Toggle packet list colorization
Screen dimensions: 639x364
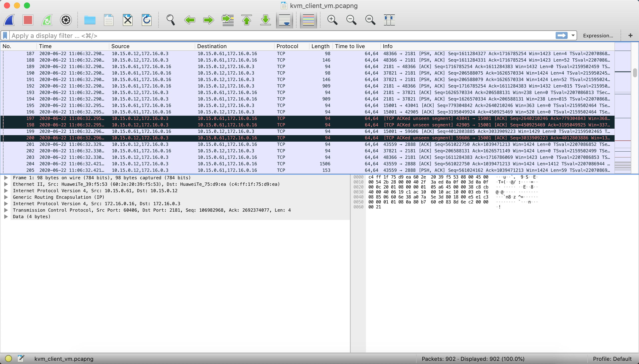point(308,20)
